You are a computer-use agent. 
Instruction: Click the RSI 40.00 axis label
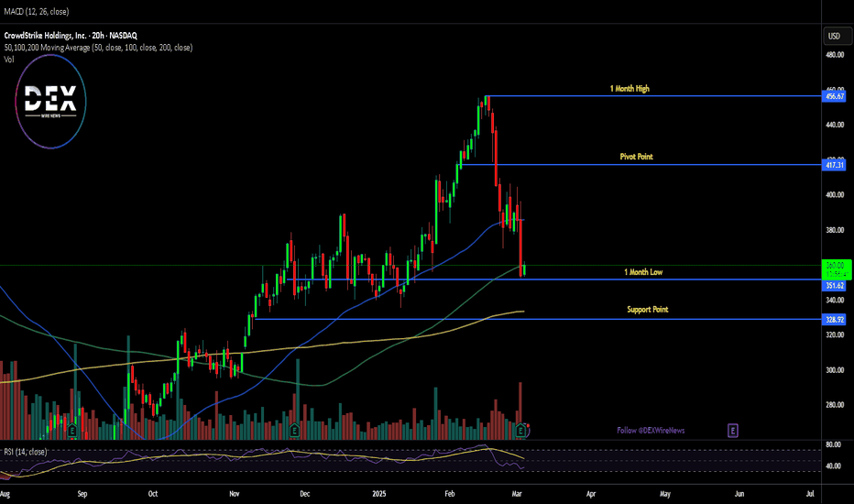[833, 466]
